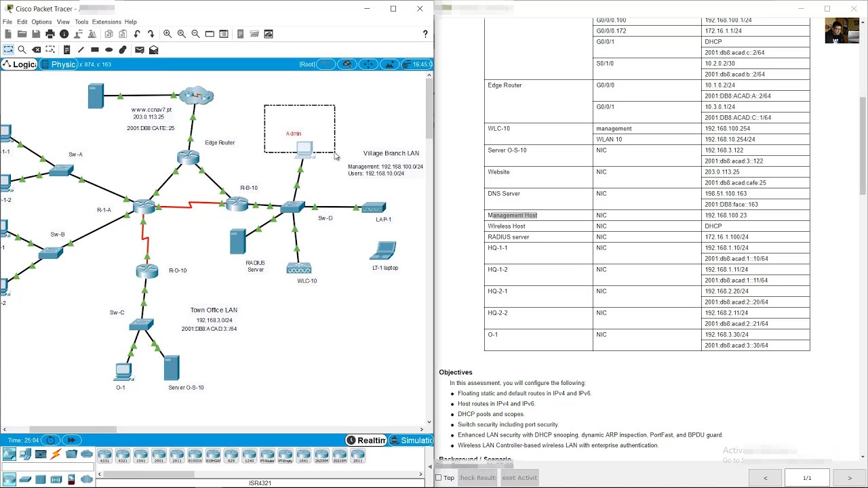
Task: Create a new Packet Tracer file
Action: [x=8, y=34]
